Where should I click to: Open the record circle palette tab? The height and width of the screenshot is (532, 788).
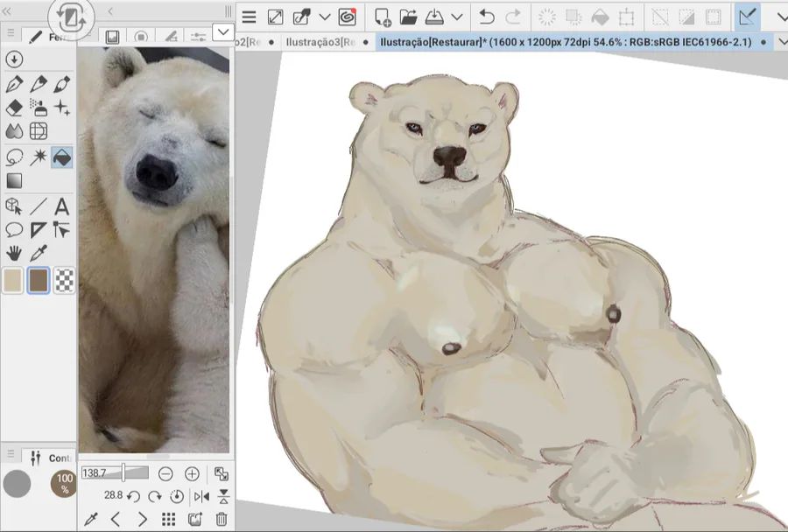point(141,36)
